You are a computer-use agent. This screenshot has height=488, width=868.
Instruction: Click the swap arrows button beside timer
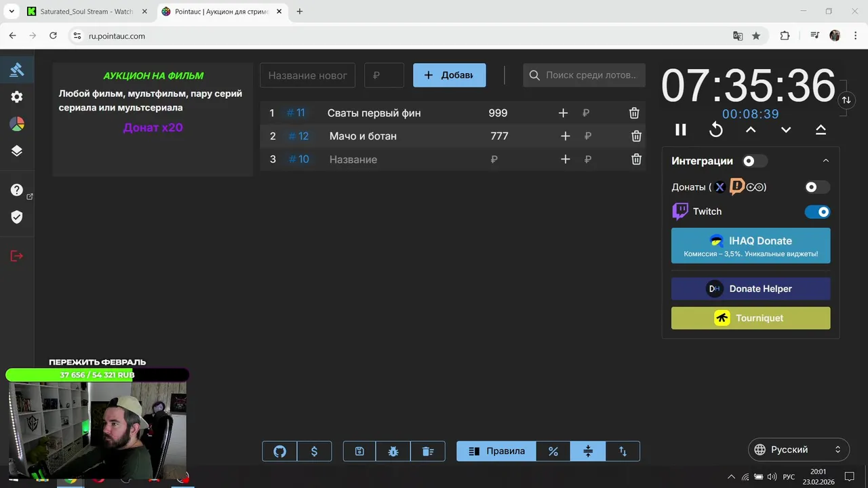point(846,100)
